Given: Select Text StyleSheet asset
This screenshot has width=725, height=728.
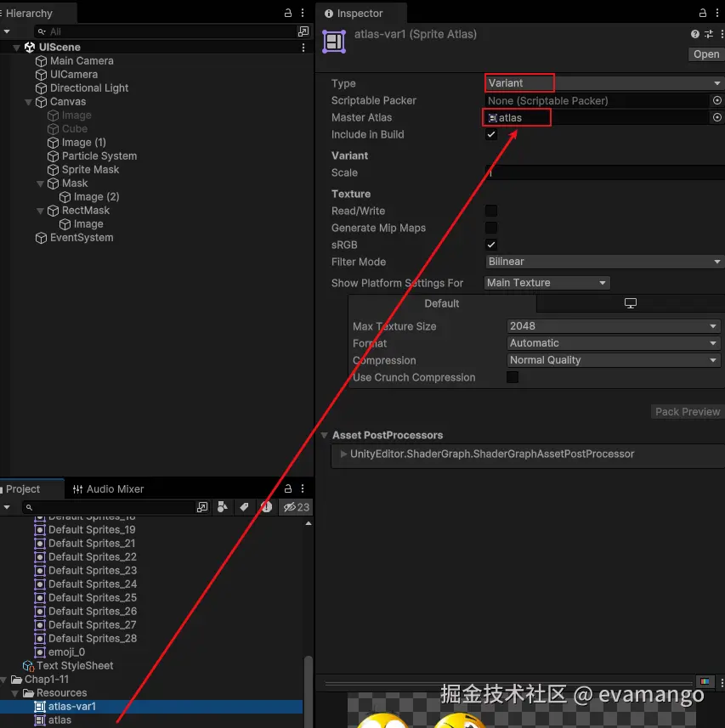Looking at the screenshot, I should [74, 666].
